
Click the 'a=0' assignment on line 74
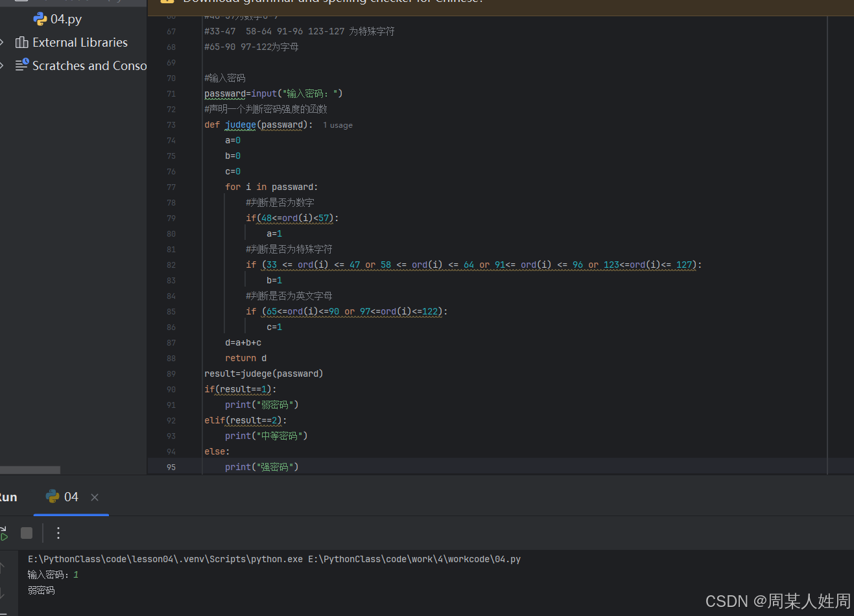233,140
